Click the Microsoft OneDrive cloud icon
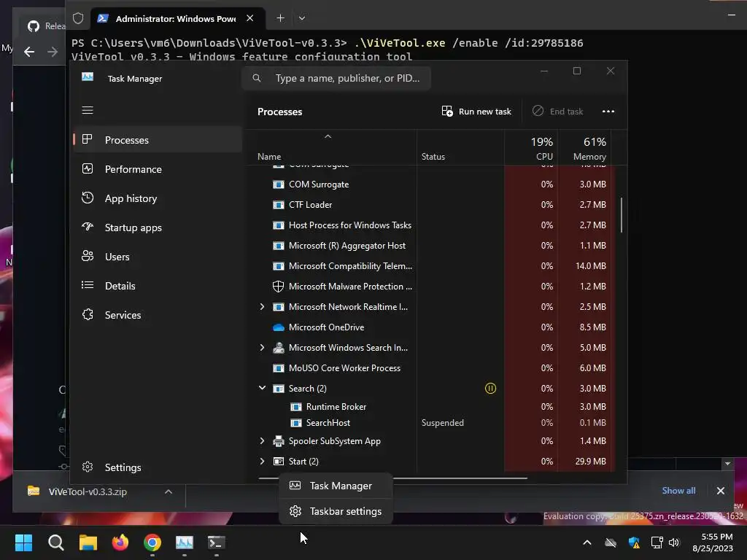The image size is (747, 560). click(278, 327)
